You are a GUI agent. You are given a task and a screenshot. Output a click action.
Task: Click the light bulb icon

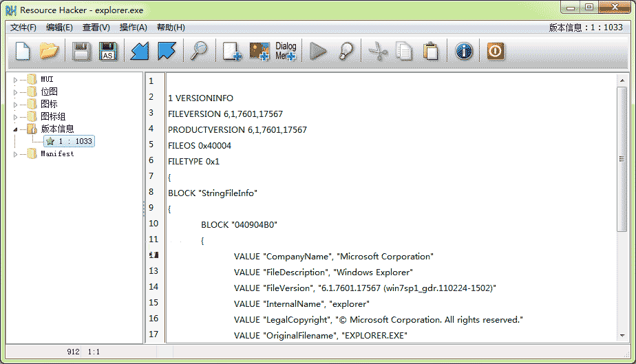click(346, 52)
